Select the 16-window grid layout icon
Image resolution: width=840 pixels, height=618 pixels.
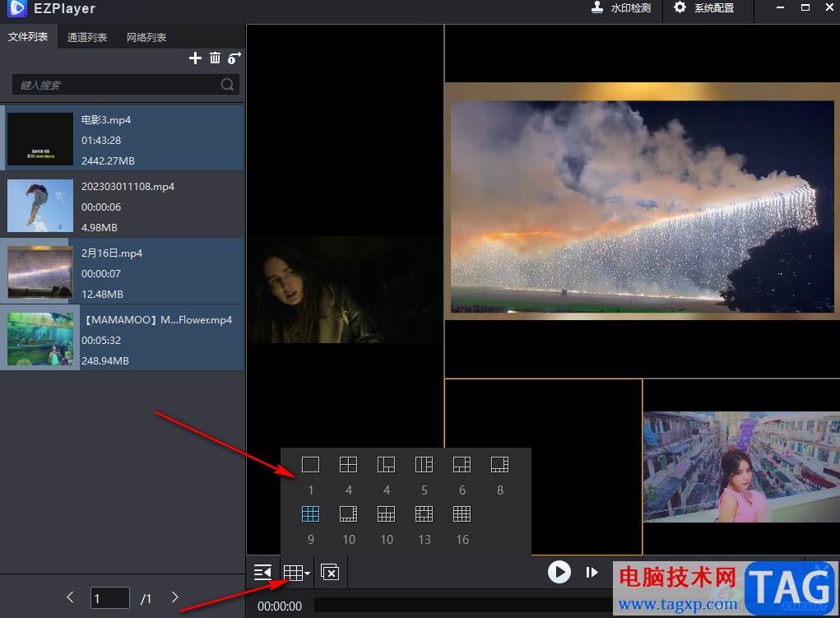pyautogui.click(x=462, y=514)
